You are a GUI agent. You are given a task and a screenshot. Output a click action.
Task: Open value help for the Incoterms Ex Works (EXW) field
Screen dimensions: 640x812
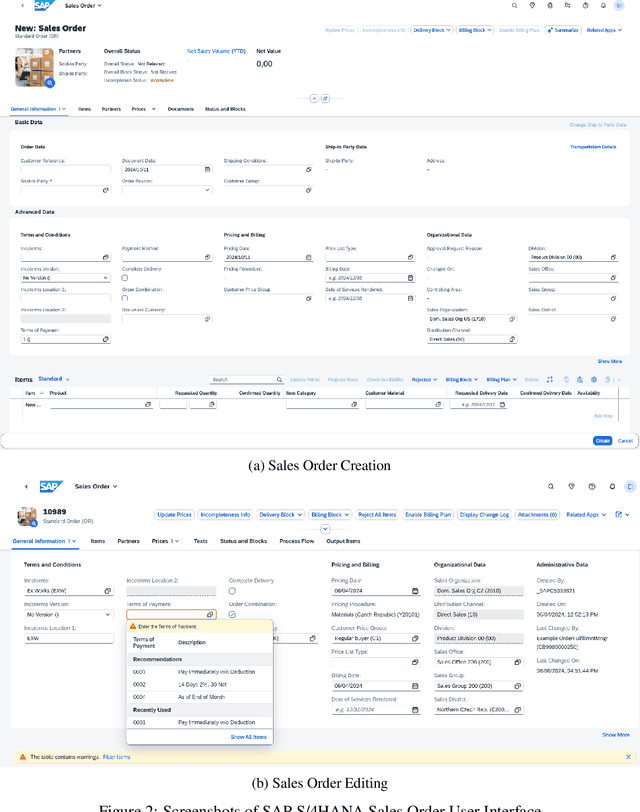coord(108,591)
